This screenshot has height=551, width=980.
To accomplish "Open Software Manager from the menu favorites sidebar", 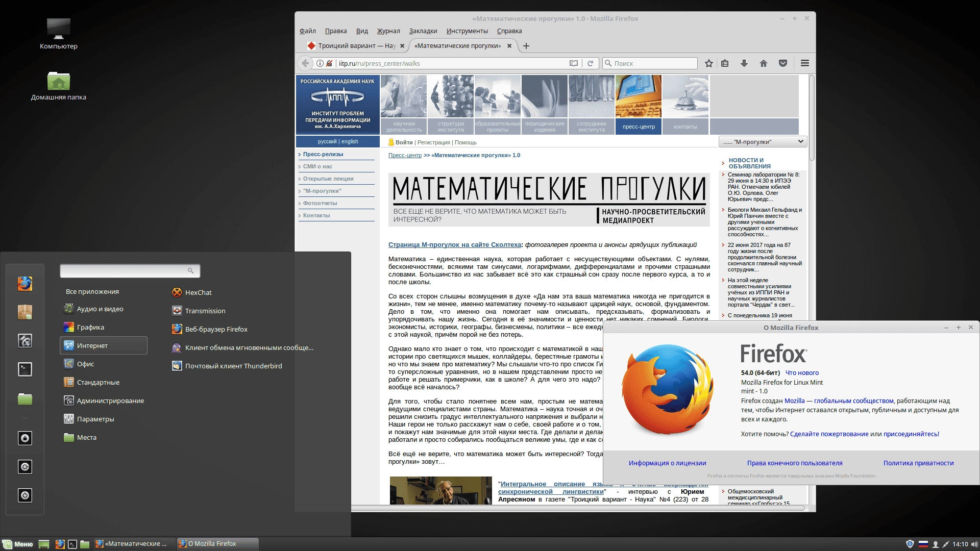I will pyautogui.click(x=25, y=312).
